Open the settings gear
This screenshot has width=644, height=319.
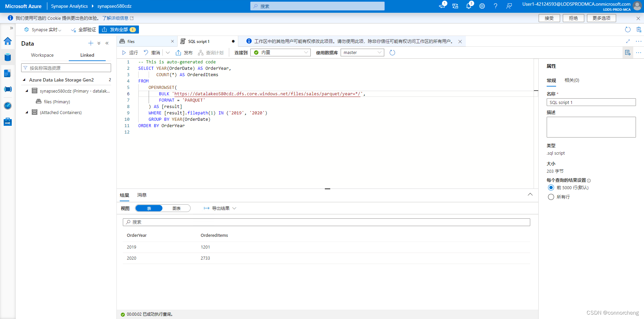tap(482, 6)
